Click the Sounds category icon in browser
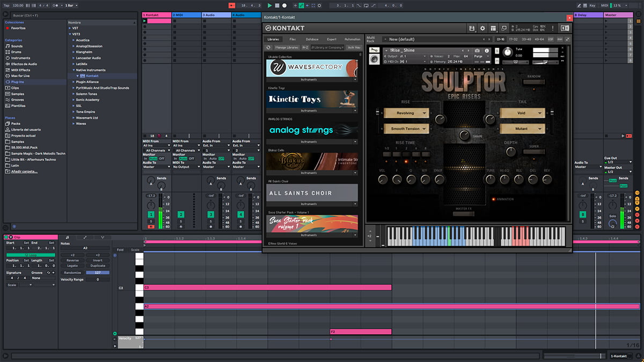Image resolution: width=644 pixels, height=362 pixels. pos(8,46)
